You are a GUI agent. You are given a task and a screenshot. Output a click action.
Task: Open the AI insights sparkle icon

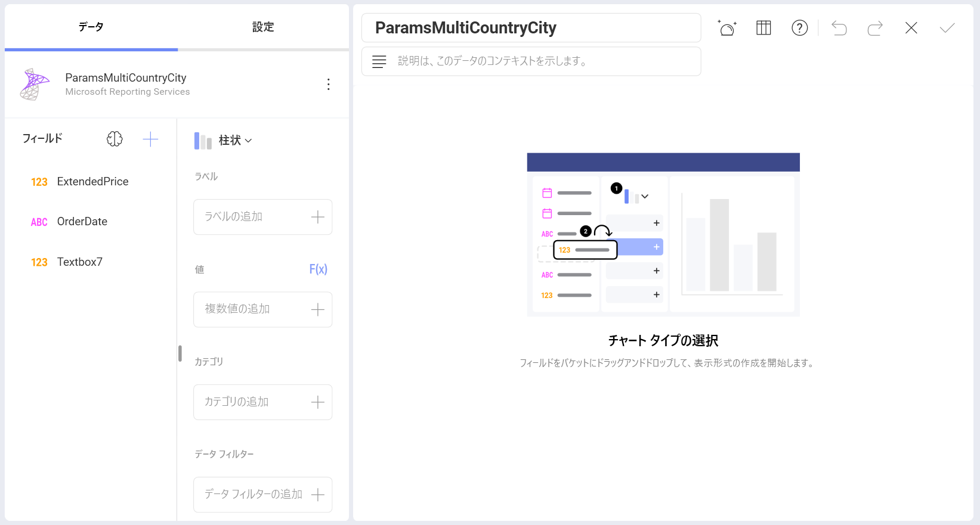coord(727,28)
